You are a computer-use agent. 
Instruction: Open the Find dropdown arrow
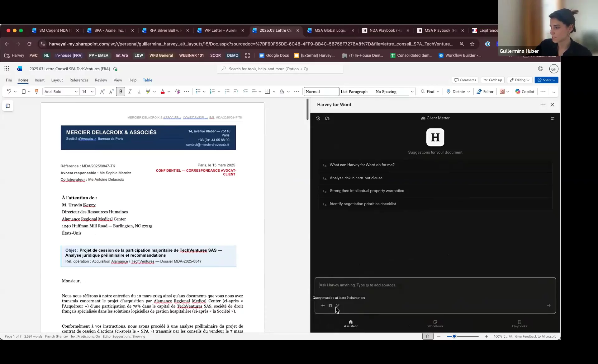point(438,92)
